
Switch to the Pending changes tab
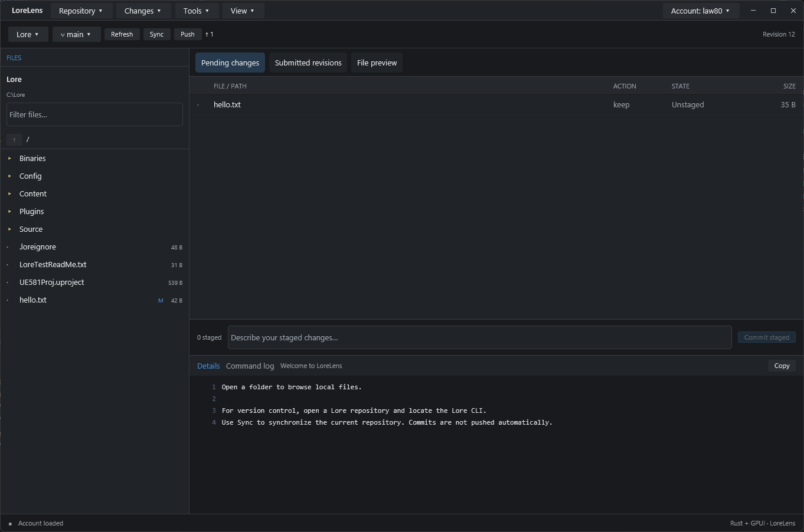(x=230, y=63)
